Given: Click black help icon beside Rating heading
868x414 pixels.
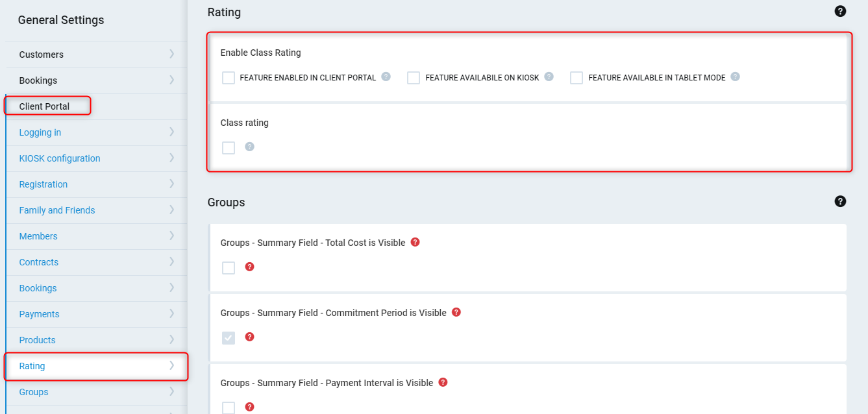Looking at the screenshot, I should pos(840,11).
